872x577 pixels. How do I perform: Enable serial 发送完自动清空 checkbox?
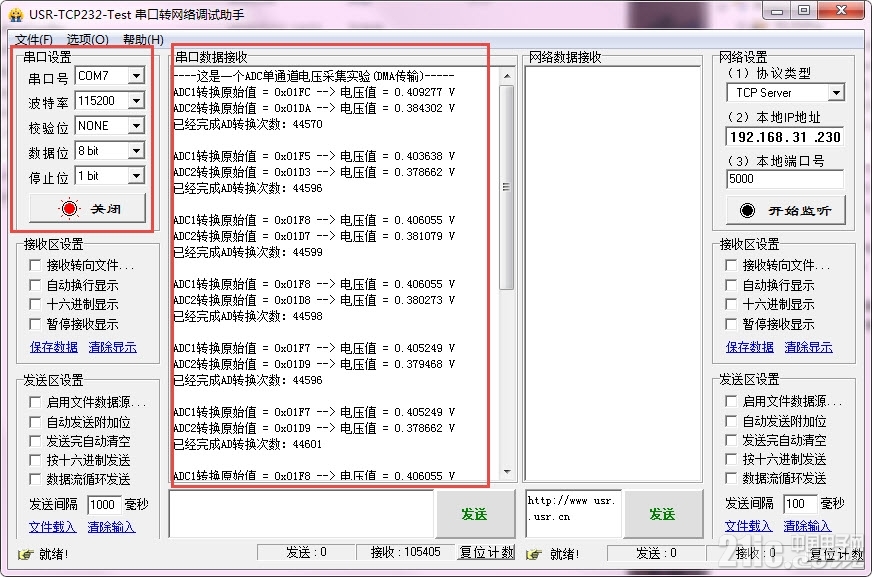coord(35,441)
